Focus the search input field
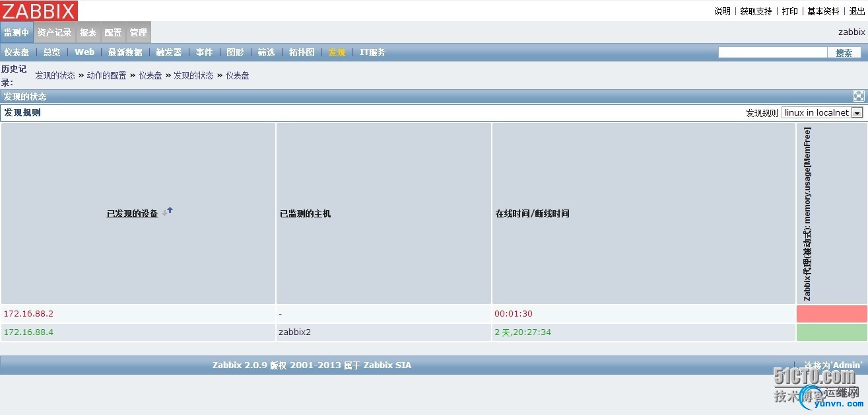The height and width of the screenshot is (415, 868). coord(772,52)
